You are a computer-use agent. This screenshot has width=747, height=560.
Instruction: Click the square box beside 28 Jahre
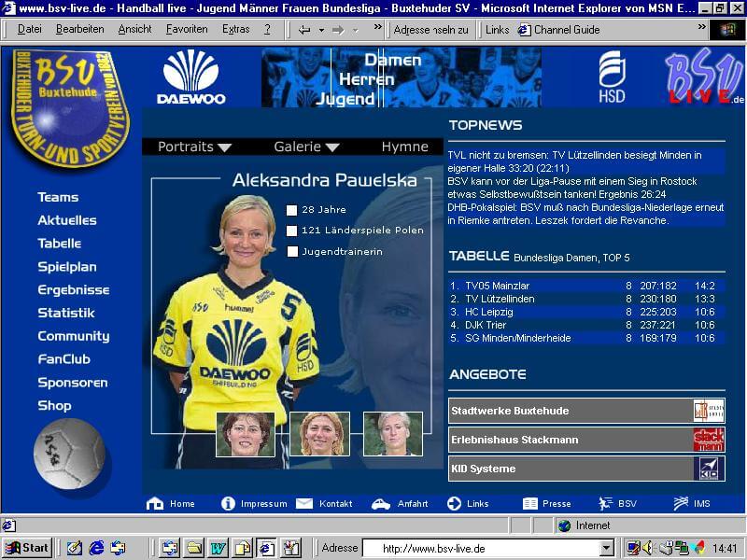click(291, 210)
